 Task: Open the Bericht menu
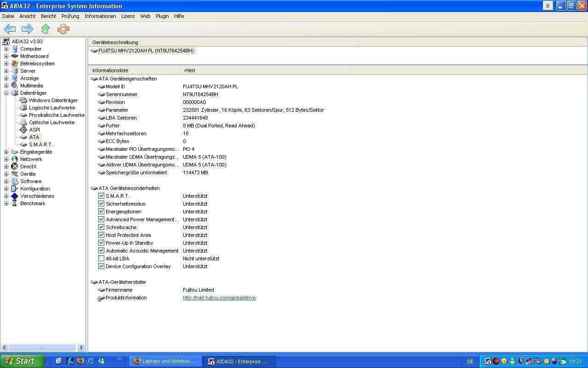coord(48,16)
